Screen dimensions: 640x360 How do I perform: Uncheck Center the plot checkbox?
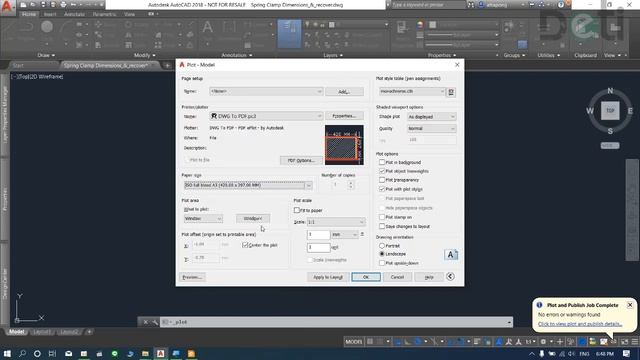coord(245,245)
